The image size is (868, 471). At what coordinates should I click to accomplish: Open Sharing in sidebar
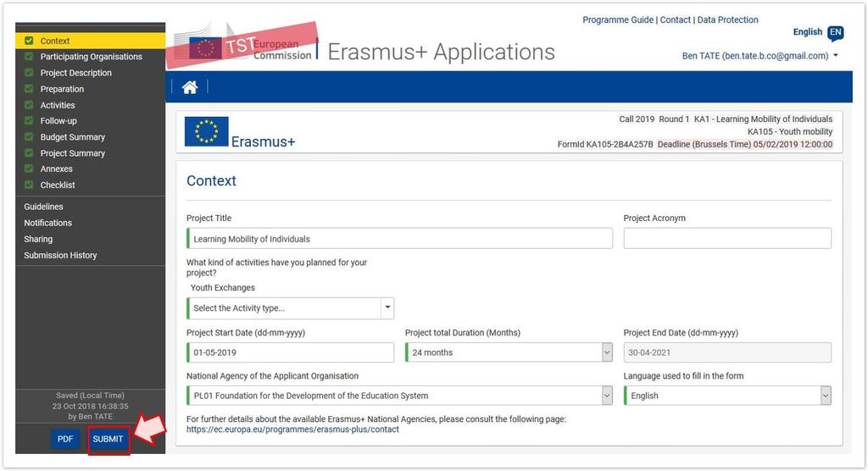point(38,239)
